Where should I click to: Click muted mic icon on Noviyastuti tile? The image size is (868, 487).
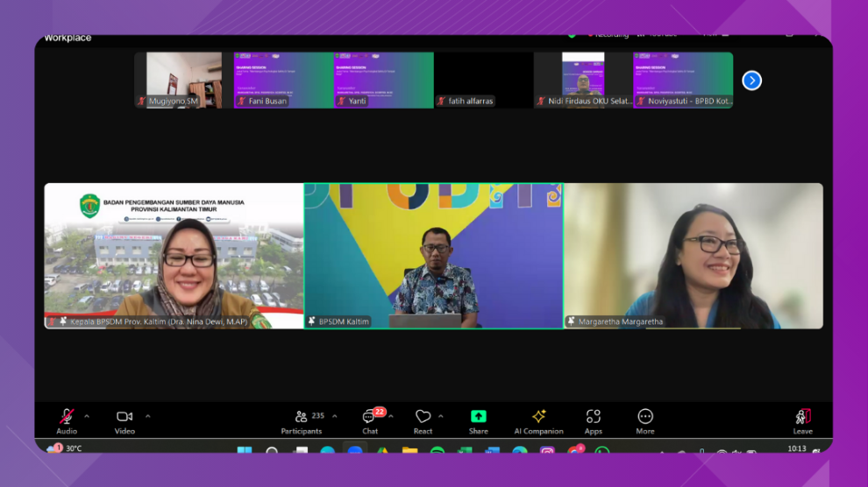point(641,101)
